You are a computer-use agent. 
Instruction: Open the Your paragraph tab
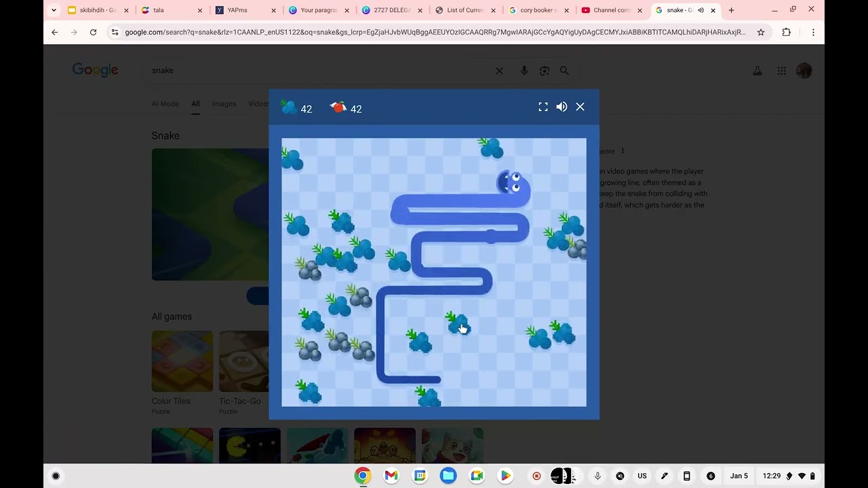[x=317, y=10]
